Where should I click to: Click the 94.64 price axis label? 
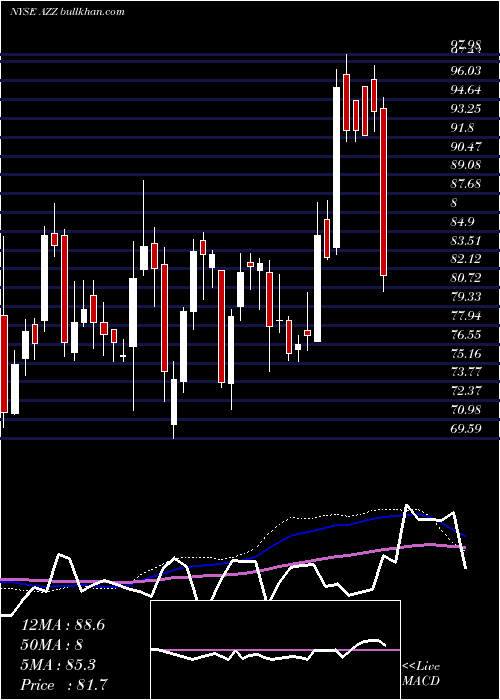[x=466, y=90]
